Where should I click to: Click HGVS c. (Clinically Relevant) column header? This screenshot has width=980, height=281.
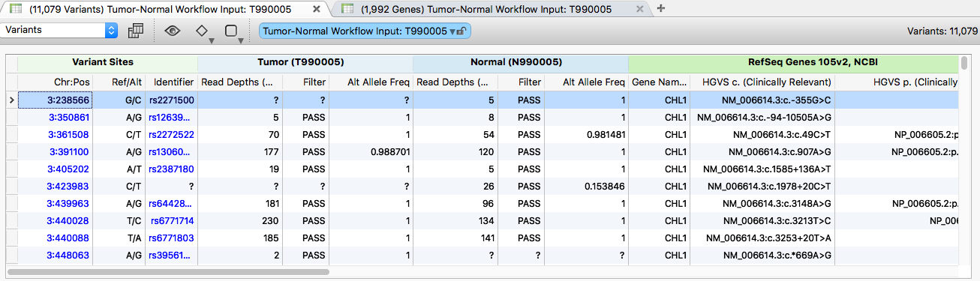point(762,82)
